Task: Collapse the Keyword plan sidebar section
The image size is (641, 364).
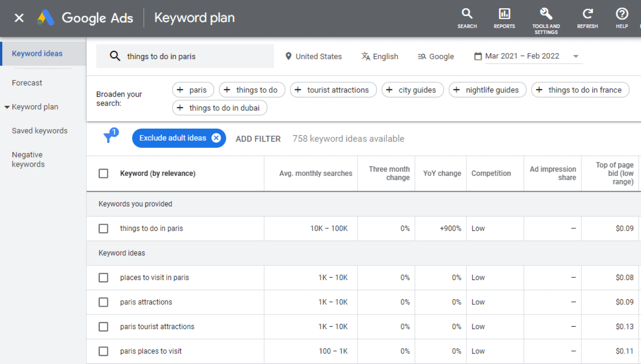Action: pyautogui.click(x=7, y=106)
